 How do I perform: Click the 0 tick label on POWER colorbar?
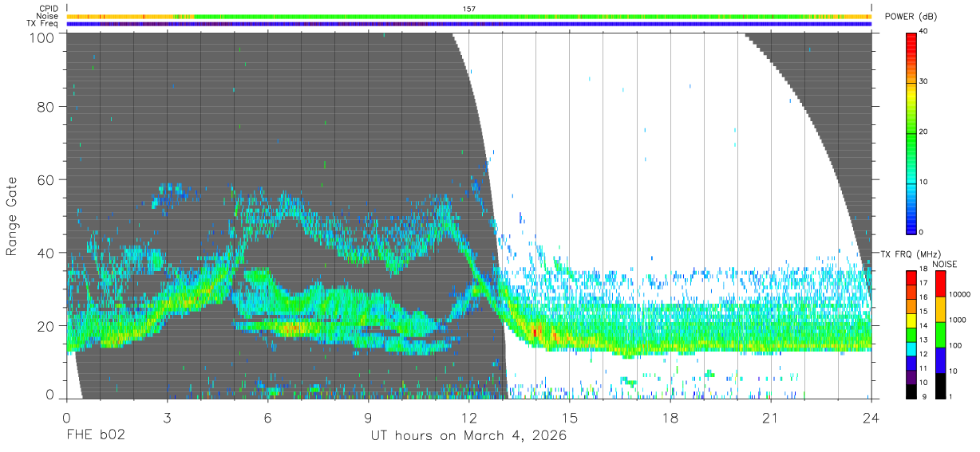(x=922, y=232)
